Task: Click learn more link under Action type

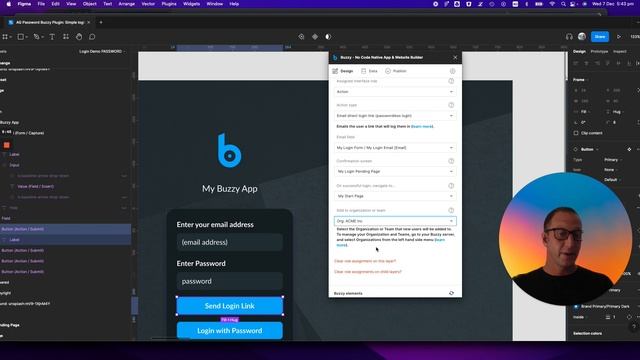Action: 422,127
